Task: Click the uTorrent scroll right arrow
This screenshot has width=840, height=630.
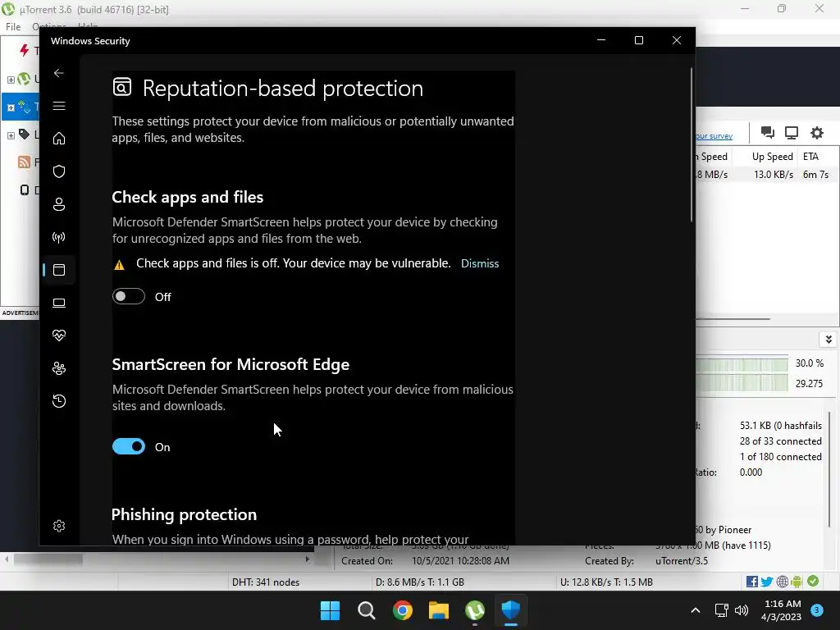Action: [x=308, y=559]
